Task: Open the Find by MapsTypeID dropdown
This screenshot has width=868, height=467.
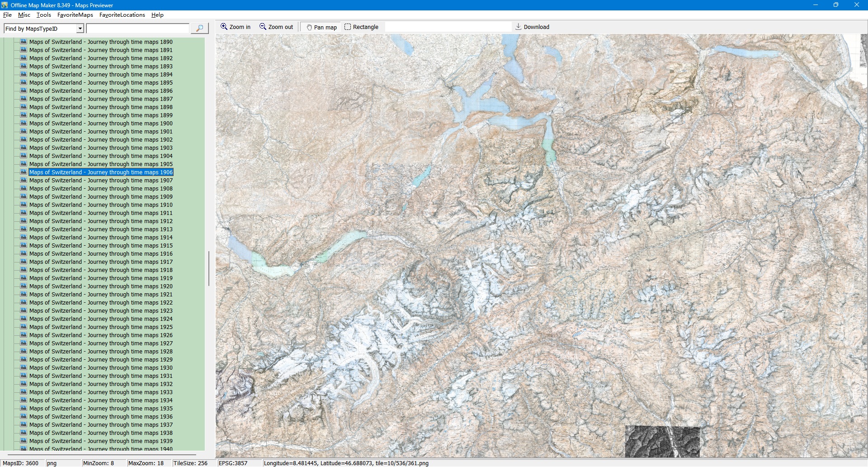Action: [80, 29]
